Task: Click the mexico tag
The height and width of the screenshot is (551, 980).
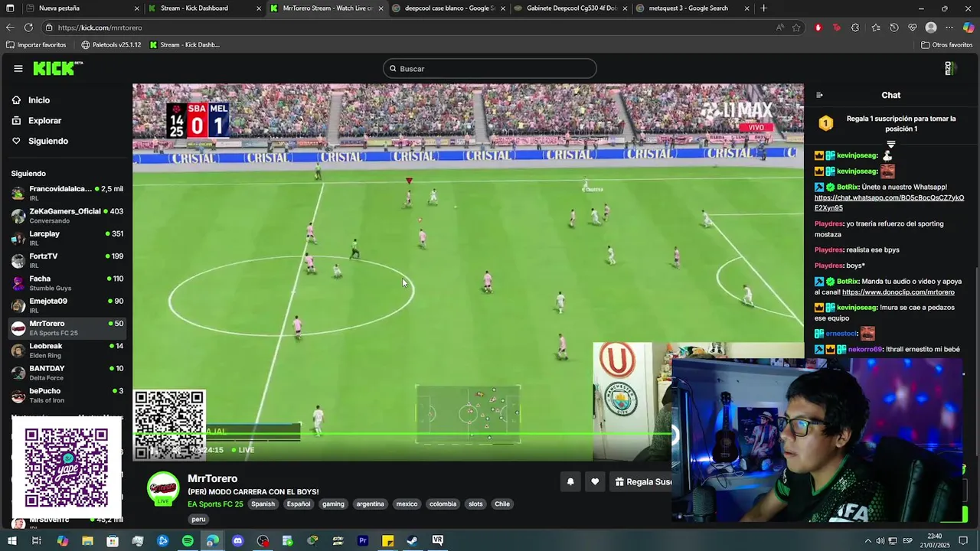Action: click(407, 504)
